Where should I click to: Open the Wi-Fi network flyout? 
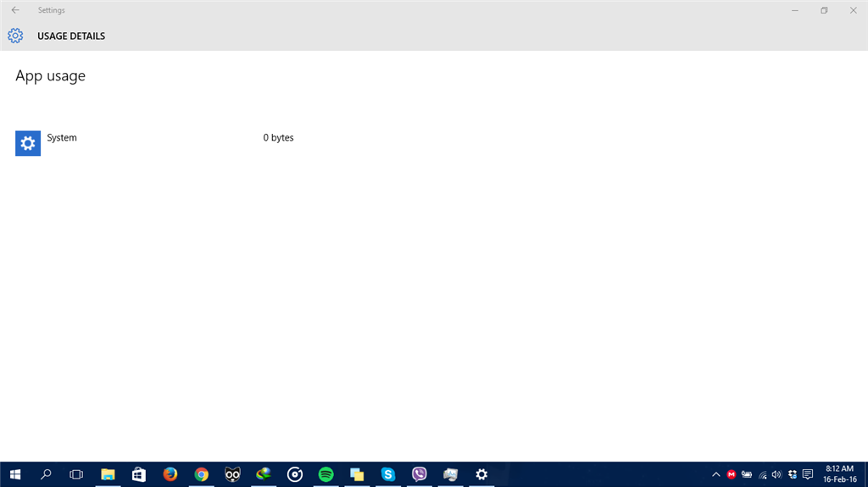pos(762,474)
